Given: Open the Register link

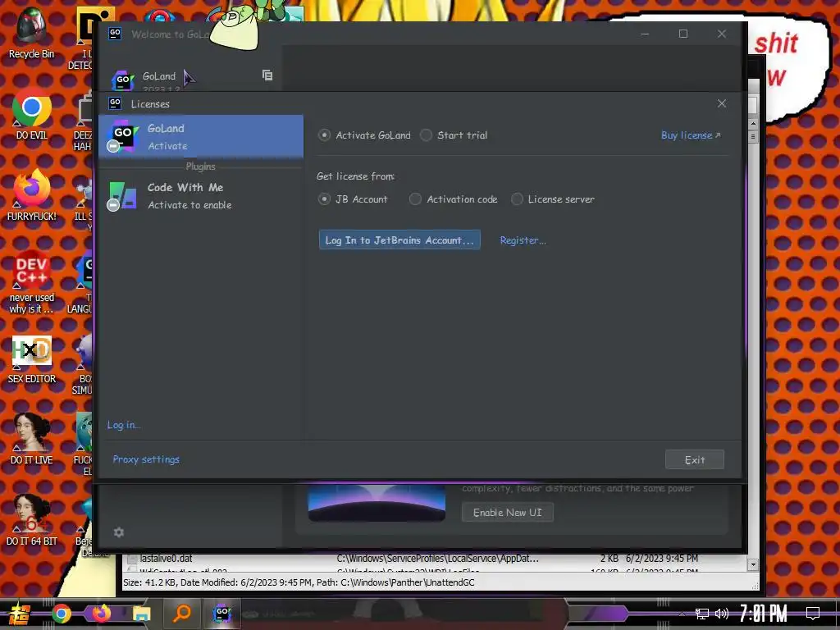Looking at the screenshot, I should [x=523, y=240].
